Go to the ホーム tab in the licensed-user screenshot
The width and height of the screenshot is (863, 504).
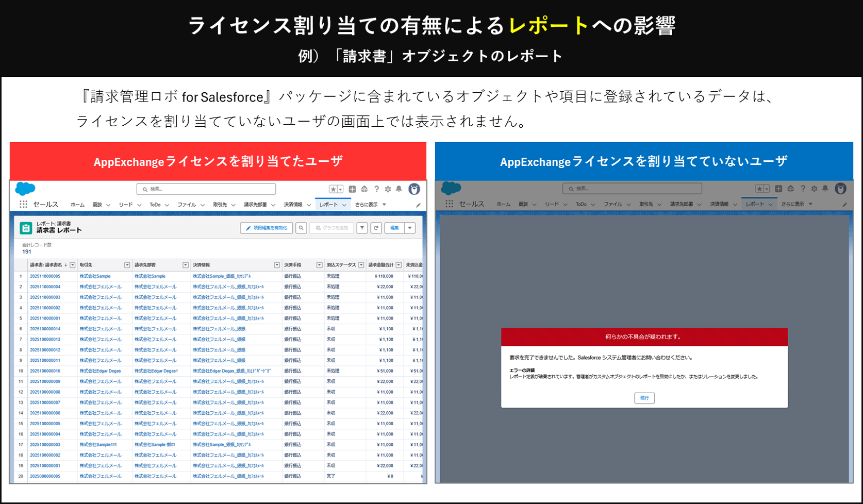tap(77, 205)
